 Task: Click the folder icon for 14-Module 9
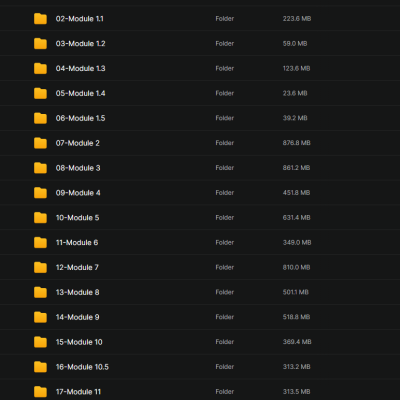click(40, 317)
